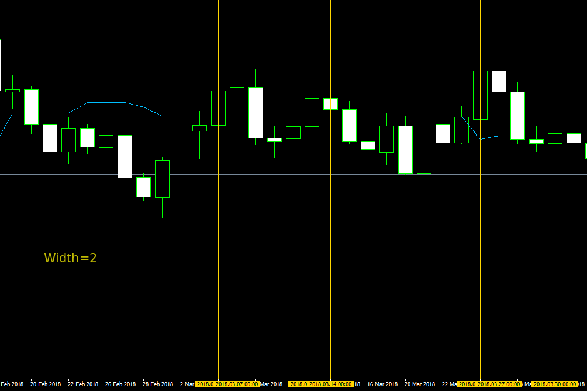Viewport: 587px width, 392px height.
Task: Select the "26 Feb 2018" date axis label
Action: point(120,384)
